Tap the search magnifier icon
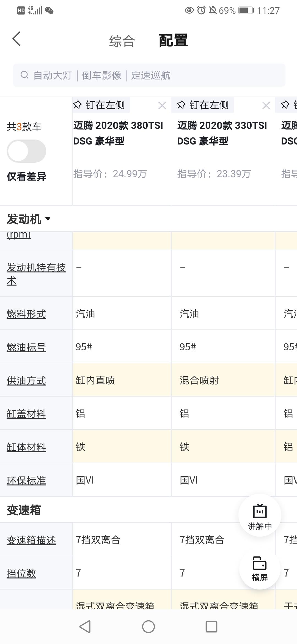 24,75
